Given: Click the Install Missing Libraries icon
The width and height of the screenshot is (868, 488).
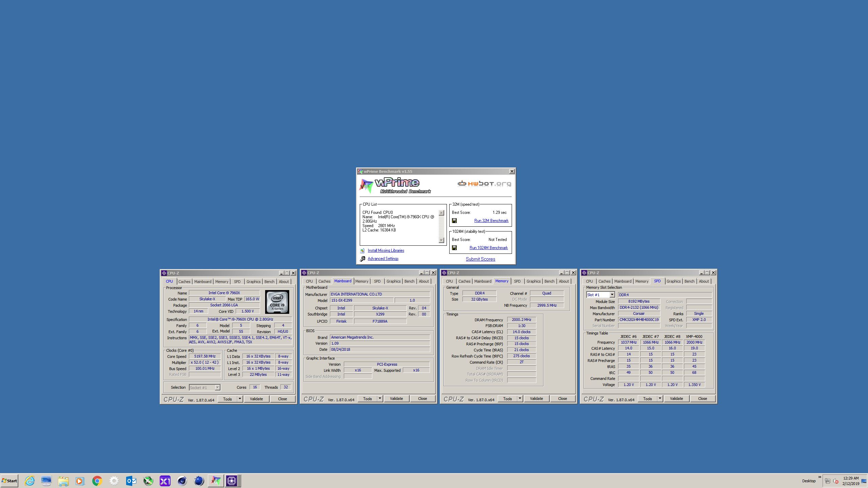Looking at the screenshot, I should 362,250.
